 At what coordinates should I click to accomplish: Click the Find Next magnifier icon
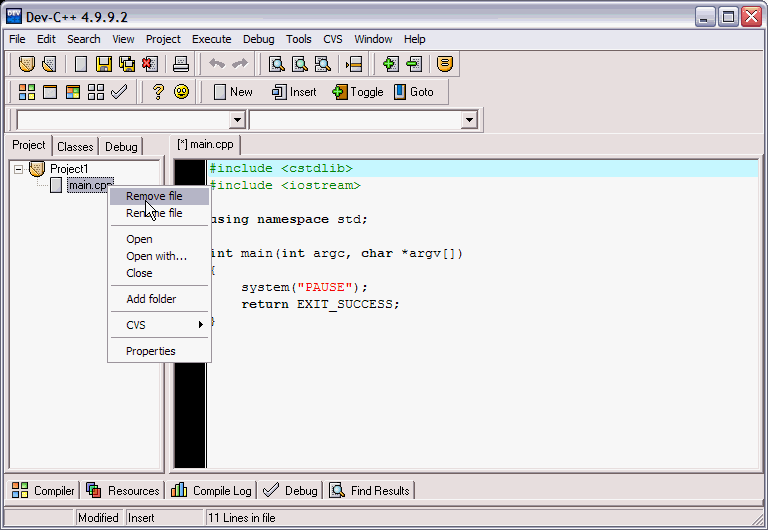tap(323, 64)
